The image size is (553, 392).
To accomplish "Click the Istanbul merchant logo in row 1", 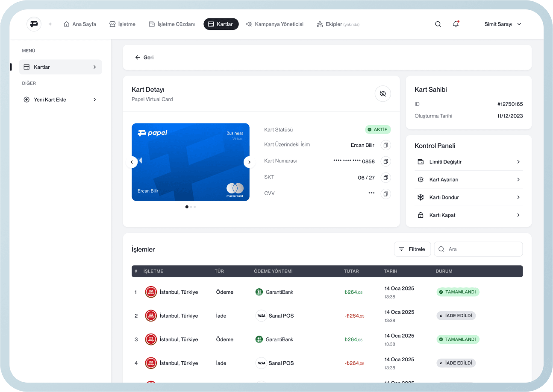I will [151, 292].
